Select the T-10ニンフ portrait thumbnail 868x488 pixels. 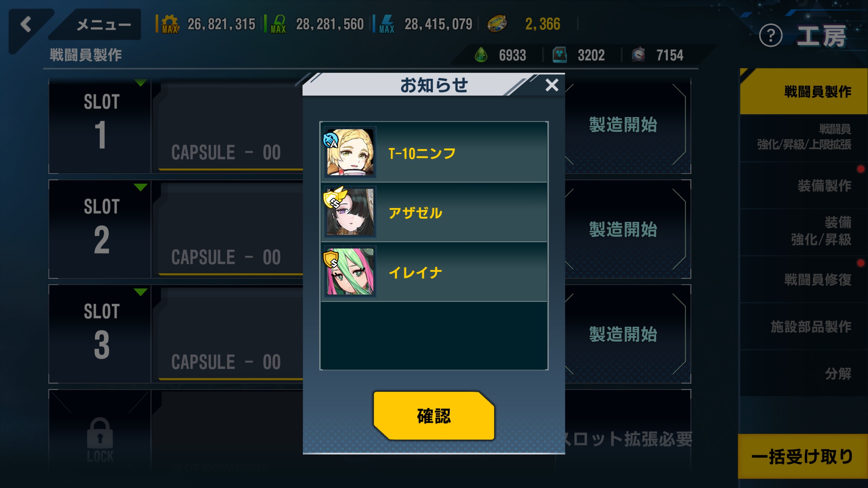pos(350,152)
